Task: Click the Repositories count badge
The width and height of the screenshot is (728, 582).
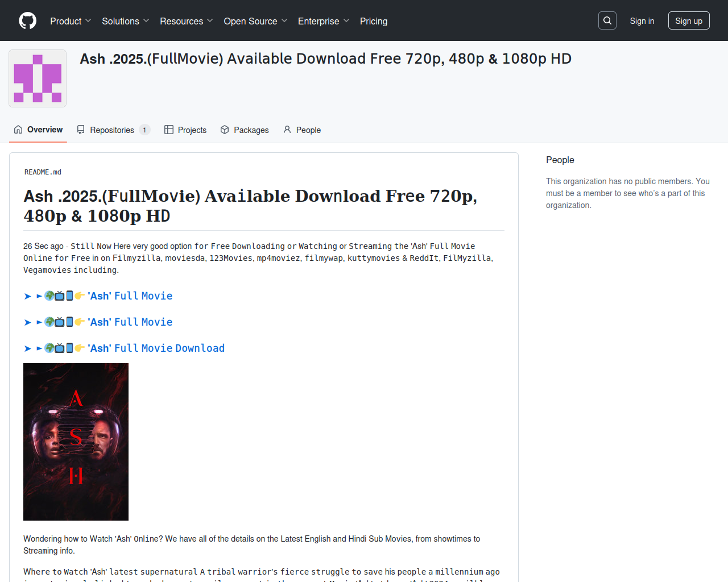Action: click(x=144, y=130)
